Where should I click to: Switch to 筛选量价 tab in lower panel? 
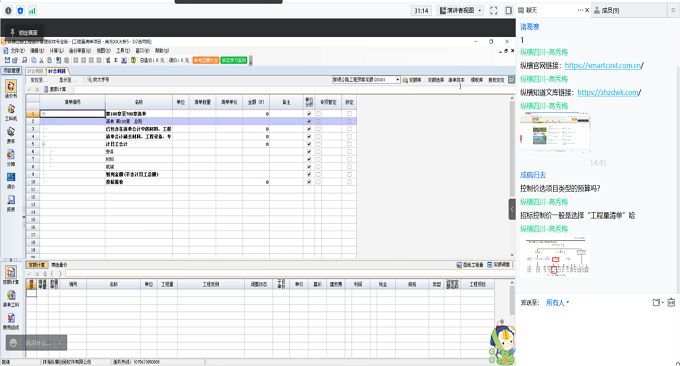[x=59, y=265]
